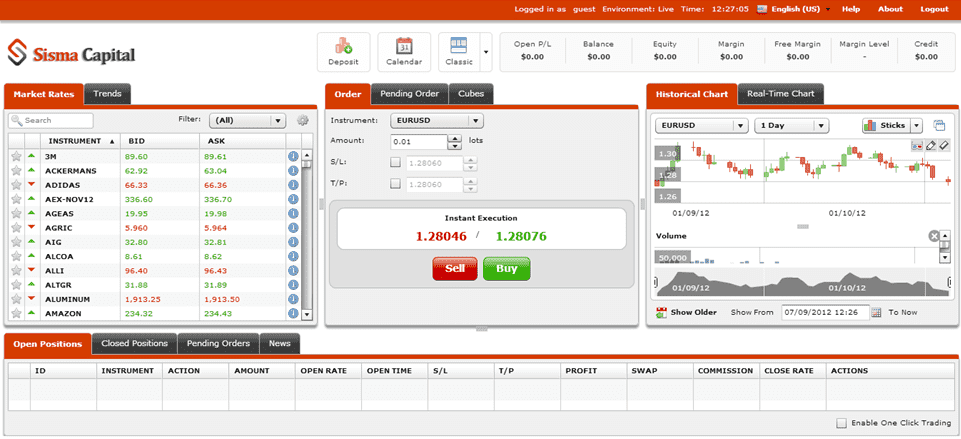This screenshot has width=961, height=439.
Task: Open Sticks chart type dropdown arrow
Action: [x=917, y=125]
